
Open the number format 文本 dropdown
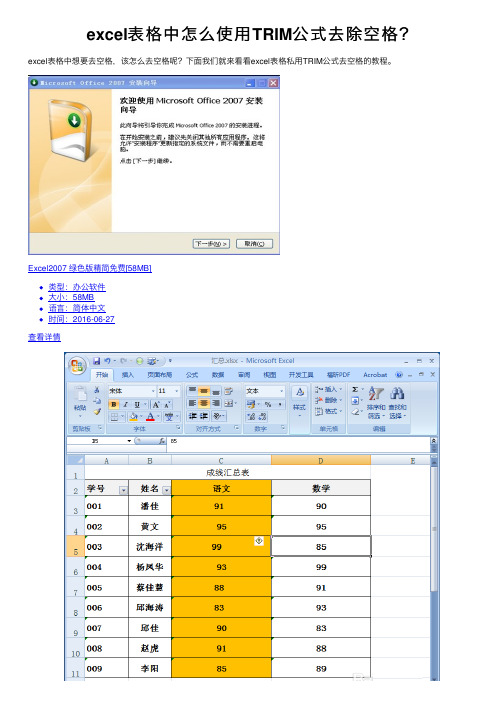[x=282, y=391]
